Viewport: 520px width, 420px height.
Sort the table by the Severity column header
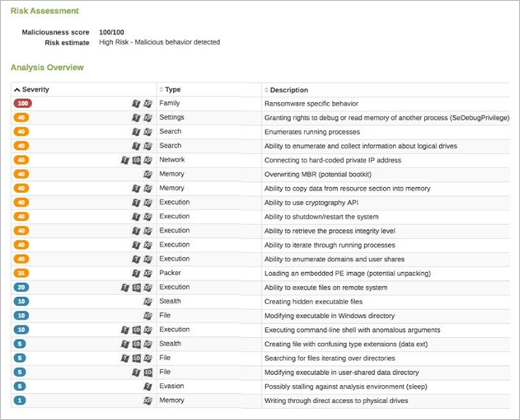pyautogui.click(x=31, y=90)
